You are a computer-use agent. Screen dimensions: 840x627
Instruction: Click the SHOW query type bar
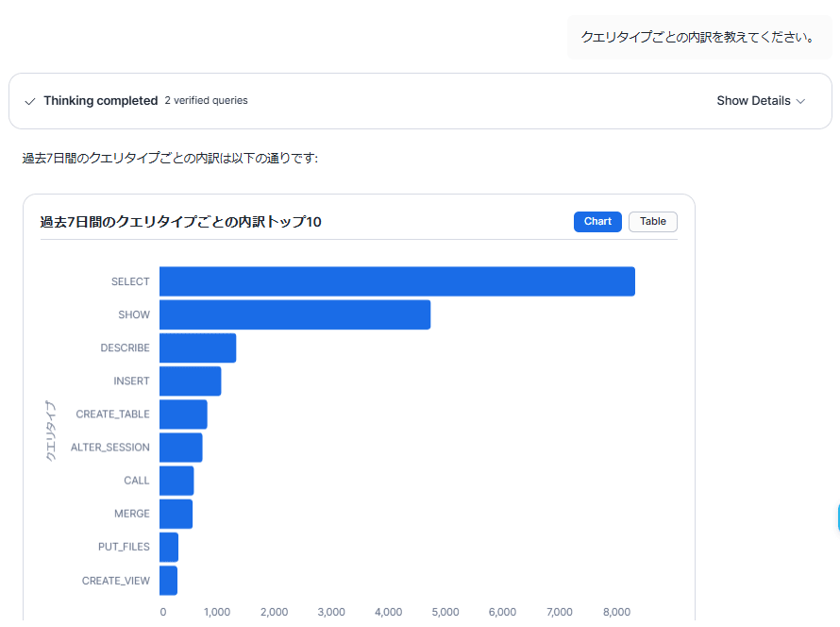point(294,314)
